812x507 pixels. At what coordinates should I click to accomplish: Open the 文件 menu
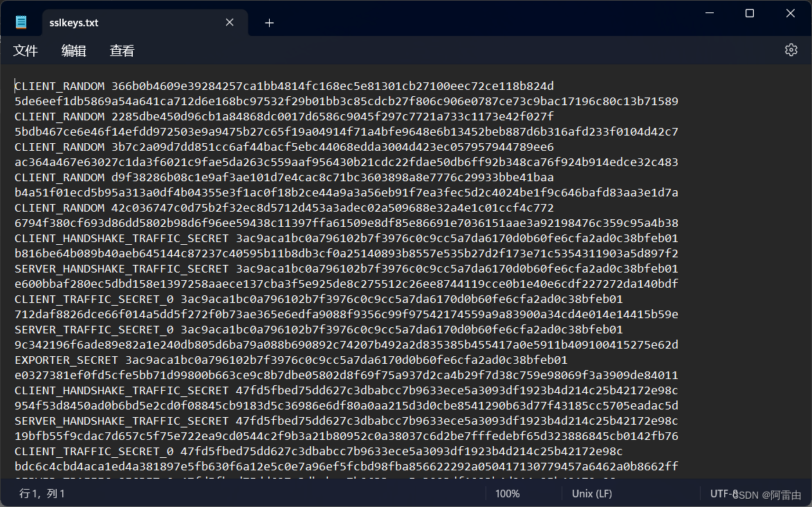pyautogui.click(x=26, y=50)
